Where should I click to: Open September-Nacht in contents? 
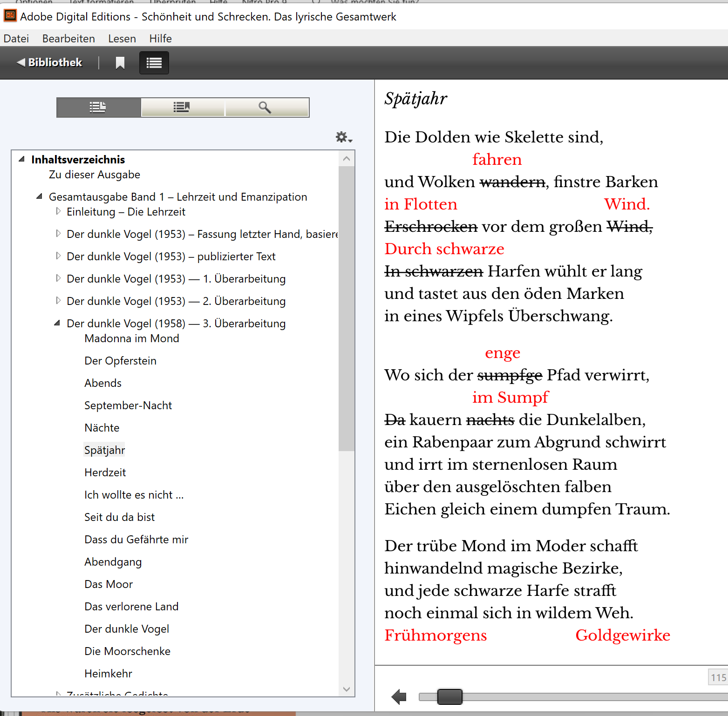click(x=128, y=405)
